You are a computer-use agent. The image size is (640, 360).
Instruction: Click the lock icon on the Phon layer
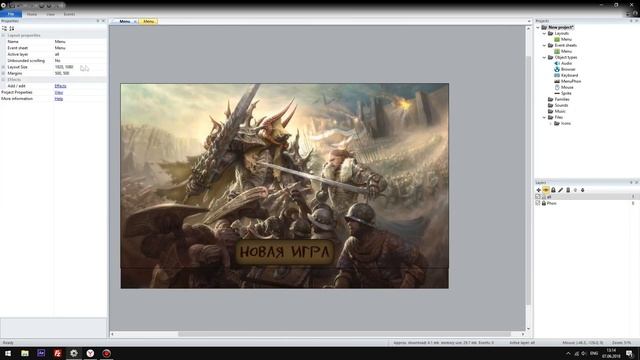click(544, 203)
